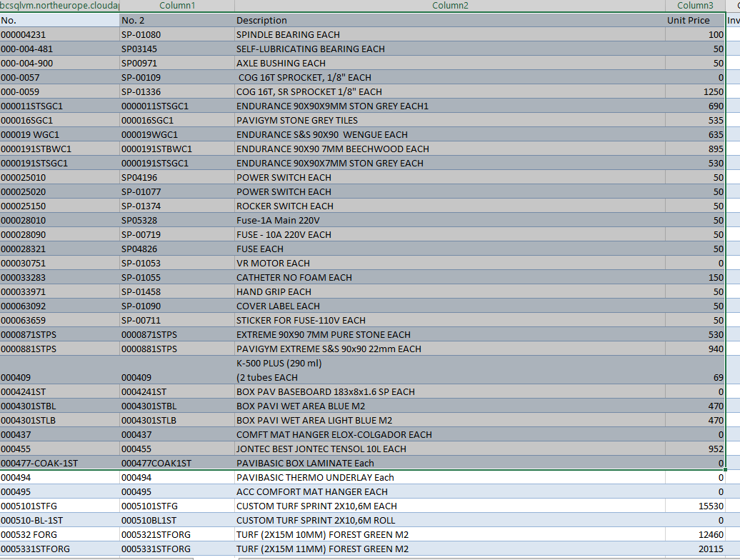Viewport: 740px width, 560px height.
Task: Select cell 000025020
Action: pyautogui.click(x=59, y=191)
